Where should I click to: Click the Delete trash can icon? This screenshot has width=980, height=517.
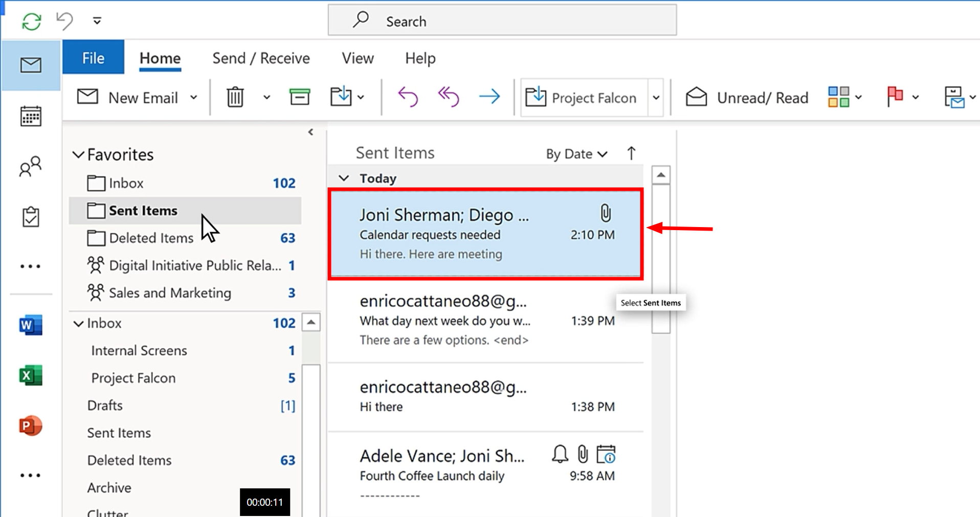coord(235,97)
